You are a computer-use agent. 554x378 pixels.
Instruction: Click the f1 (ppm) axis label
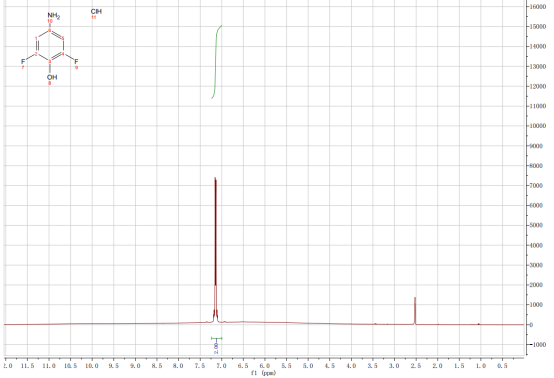[263, 373]
